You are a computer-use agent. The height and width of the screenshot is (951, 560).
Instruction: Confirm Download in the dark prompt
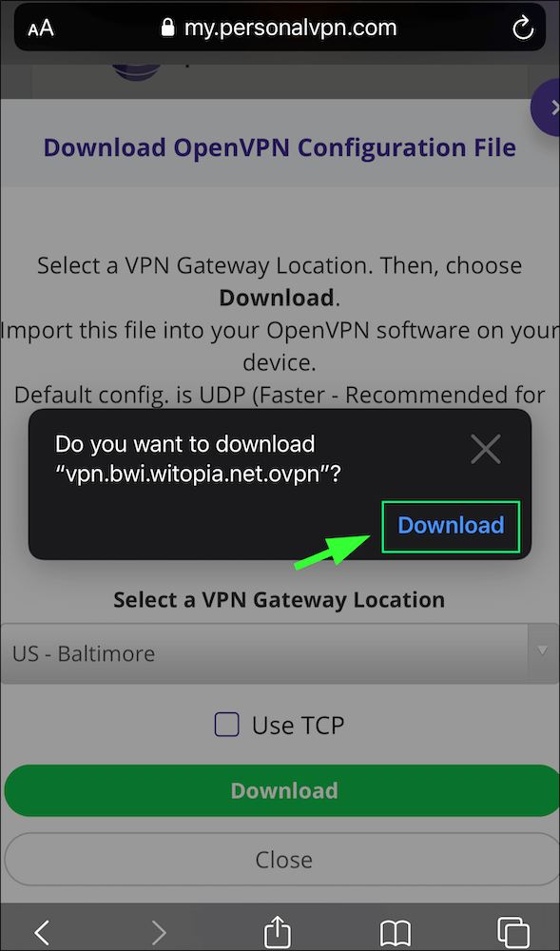[x=451, y=525]
